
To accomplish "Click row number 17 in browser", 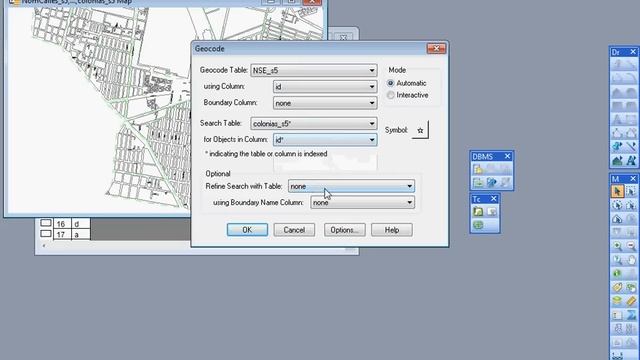I will pos(61,234).
